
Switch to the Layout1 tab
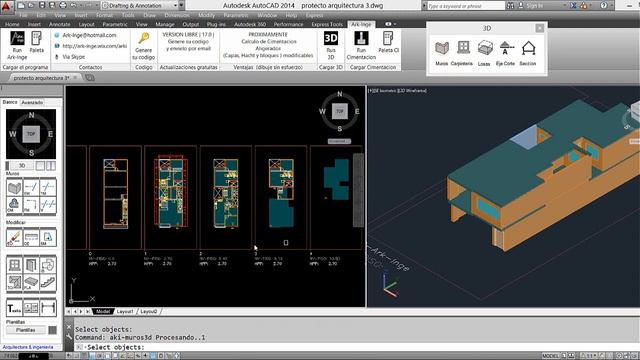click(125, 311)
